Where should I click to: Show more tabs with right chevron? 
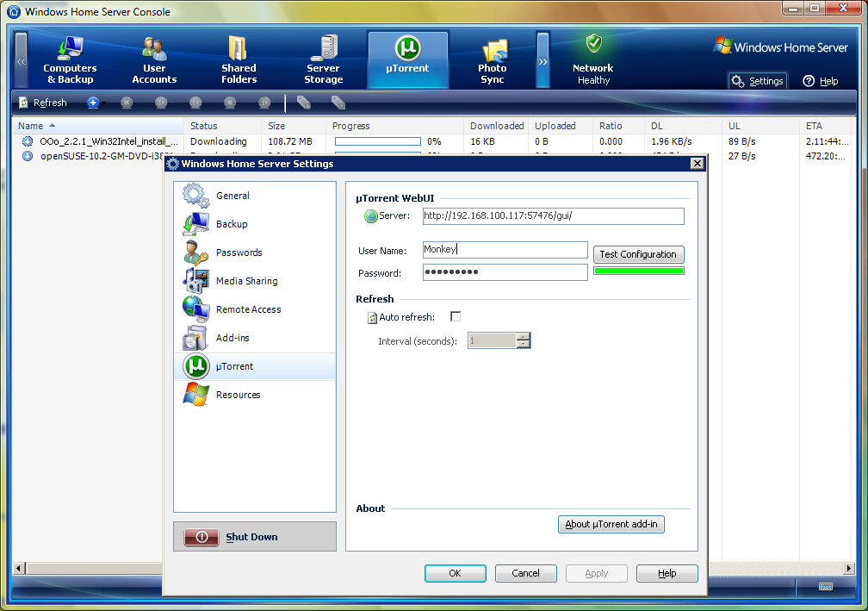[543, 60]
